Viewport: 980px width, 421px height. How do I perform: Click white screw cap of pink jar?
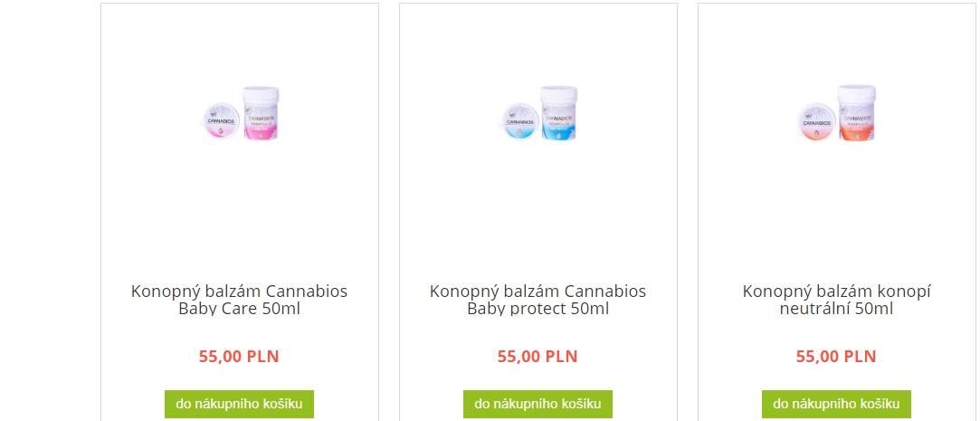262,95
